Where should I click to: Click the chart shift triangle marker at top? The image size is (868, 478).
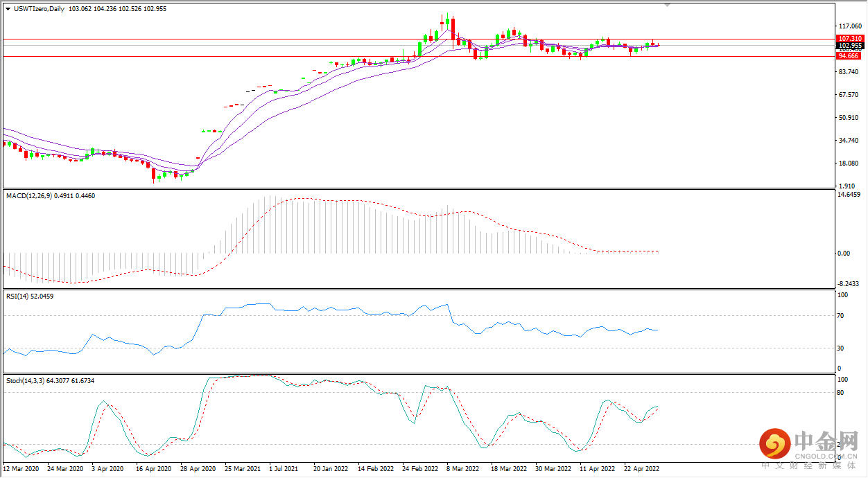pyautogui.click(x=667, y=4)
